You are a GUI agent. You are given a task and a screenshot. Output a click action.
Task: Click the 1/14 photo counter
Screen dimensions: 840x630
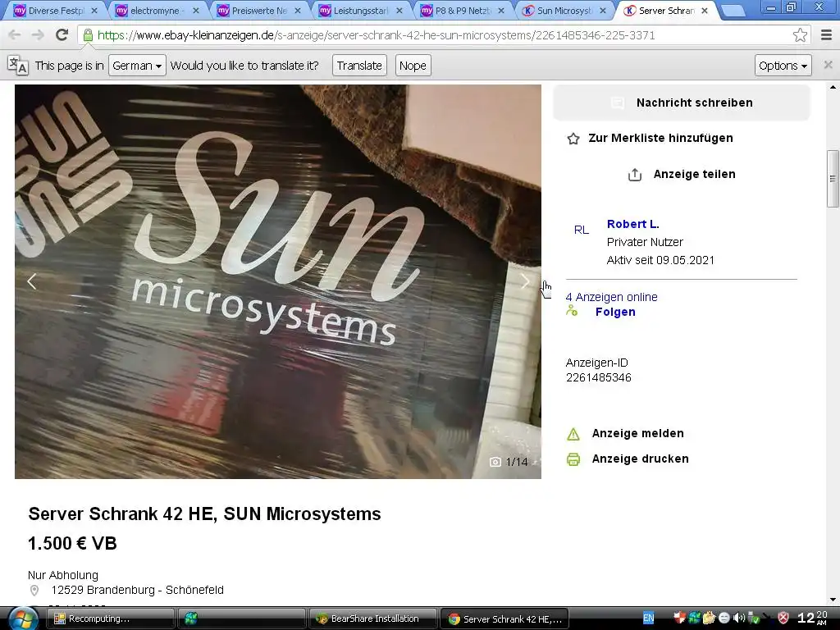coord(509,462)
